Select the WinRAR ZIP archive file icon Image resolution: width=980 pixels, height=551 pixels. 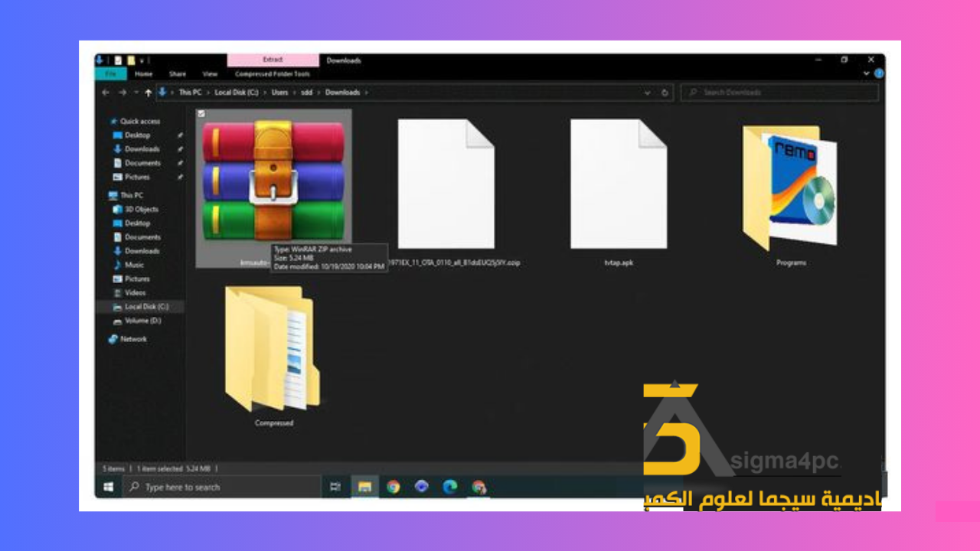[274, 182]
